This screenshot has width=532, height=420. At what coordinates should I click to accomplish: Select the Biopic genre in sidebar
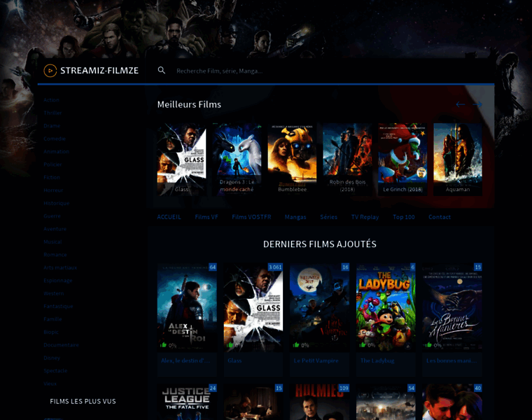pos(51,332)
